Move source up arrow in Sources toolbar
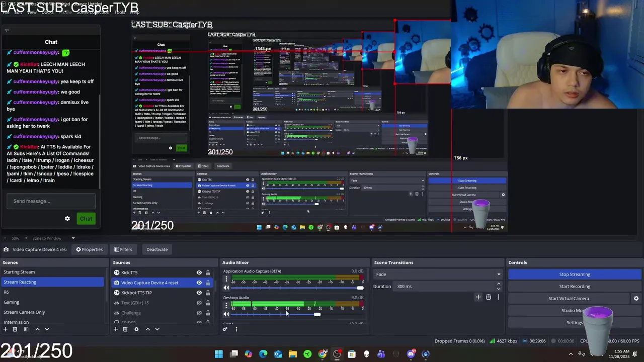 [x=147, y=329]
